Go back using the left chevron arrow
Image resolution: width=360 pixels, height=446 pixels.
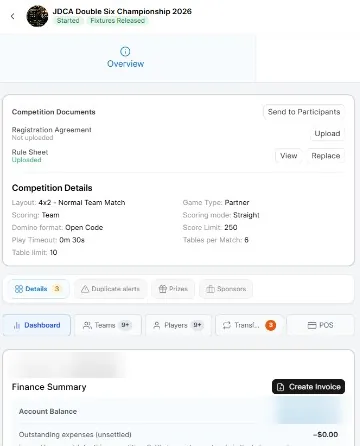click(13, 16)
